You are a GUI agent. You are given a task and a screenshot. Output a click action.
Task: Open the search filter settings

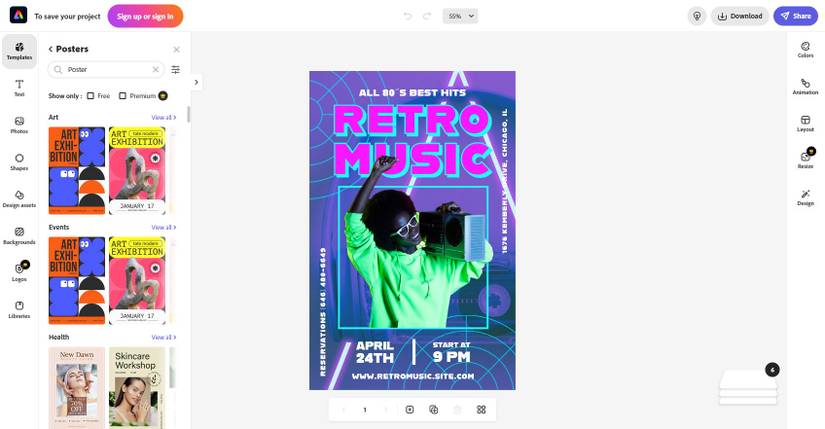coord(176,69)
